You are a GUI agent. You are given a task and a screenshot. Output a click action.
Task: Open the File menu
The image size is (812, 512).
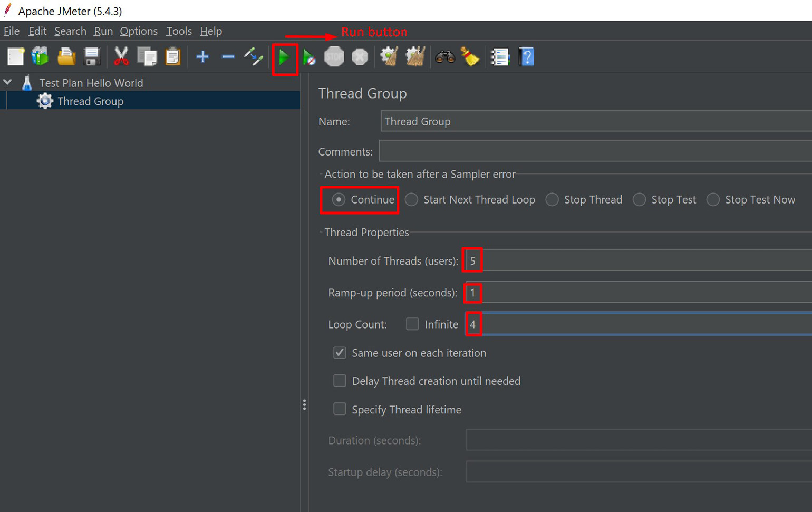point(12,31)
